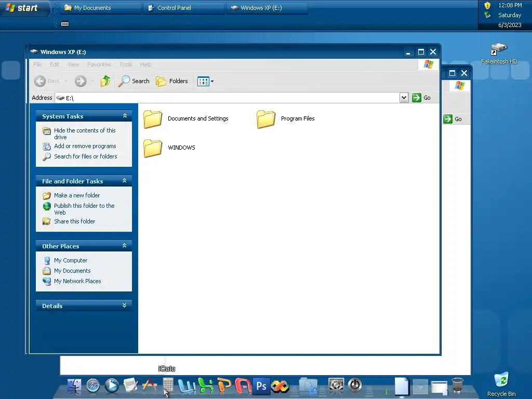Screen dimensions: 532x399
Task: Launch Safari compass icon in the dock
Action: 92,386
